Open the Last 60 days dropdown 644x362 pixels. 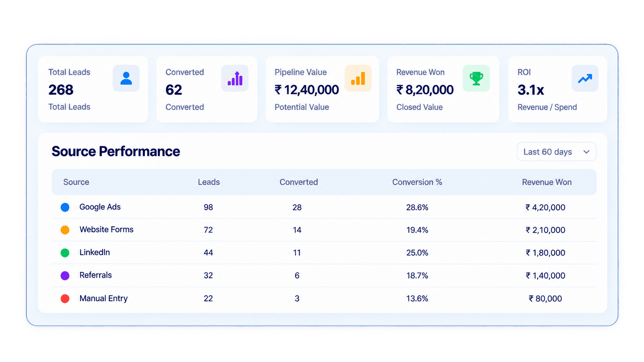[556, 152]
